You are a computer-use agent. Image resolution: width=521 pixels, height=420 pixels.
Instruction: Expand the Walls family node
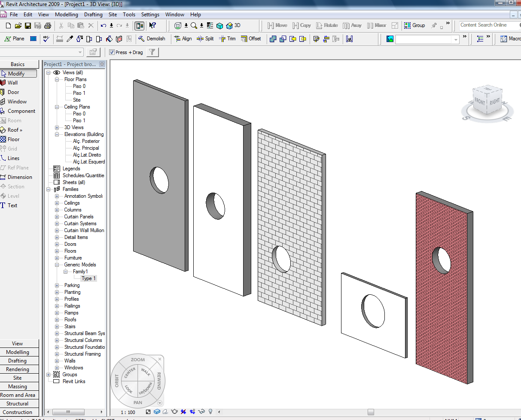[x=57, y=361]
